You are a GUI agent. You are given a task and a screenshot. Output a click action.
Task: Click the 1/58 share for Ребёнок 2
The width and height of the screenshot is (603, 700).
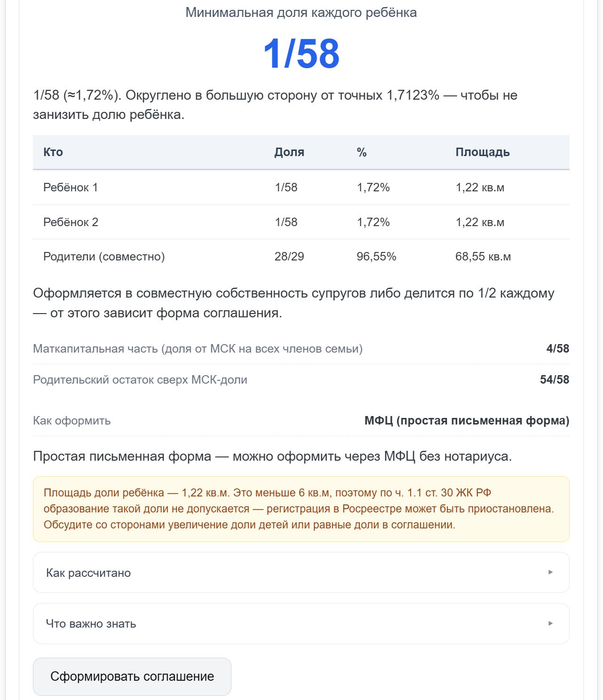286,222
